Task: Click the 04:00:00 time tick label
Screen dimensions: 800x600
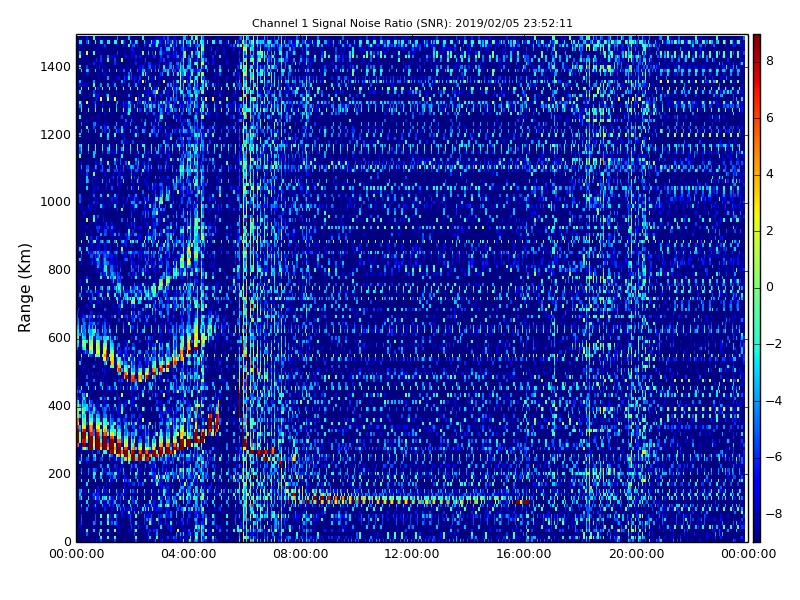Action: (x=188, y=554)
